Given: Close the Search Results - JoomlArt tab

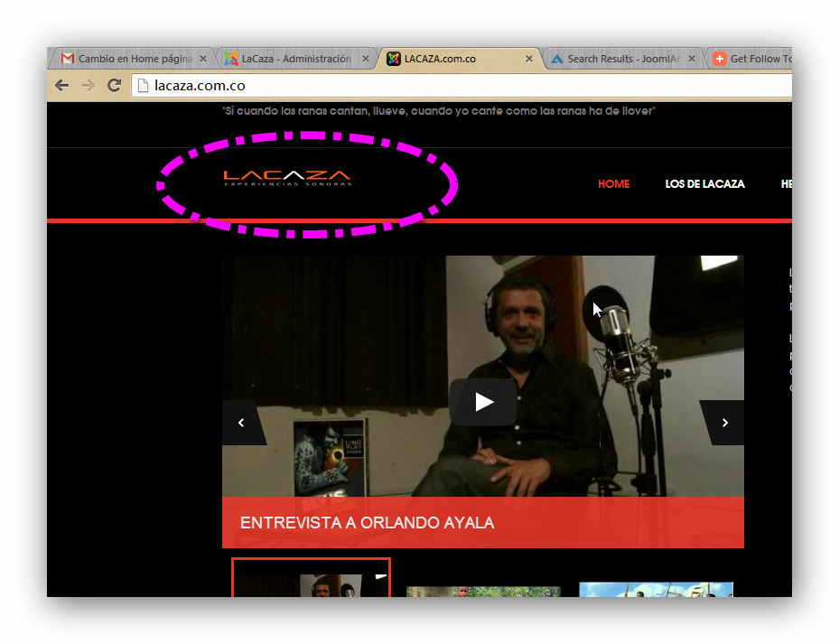Looking at the screenshot, I should pyautogui.click(x=691, y=59).
